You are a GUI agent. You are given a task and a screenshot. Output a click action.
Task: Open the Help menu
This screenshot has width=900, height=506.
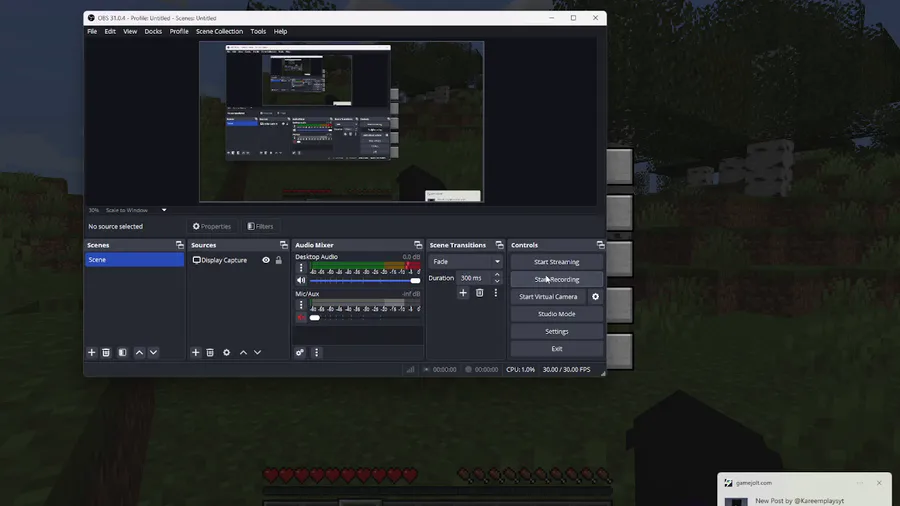pyautogui.click(x=280, y=32)
